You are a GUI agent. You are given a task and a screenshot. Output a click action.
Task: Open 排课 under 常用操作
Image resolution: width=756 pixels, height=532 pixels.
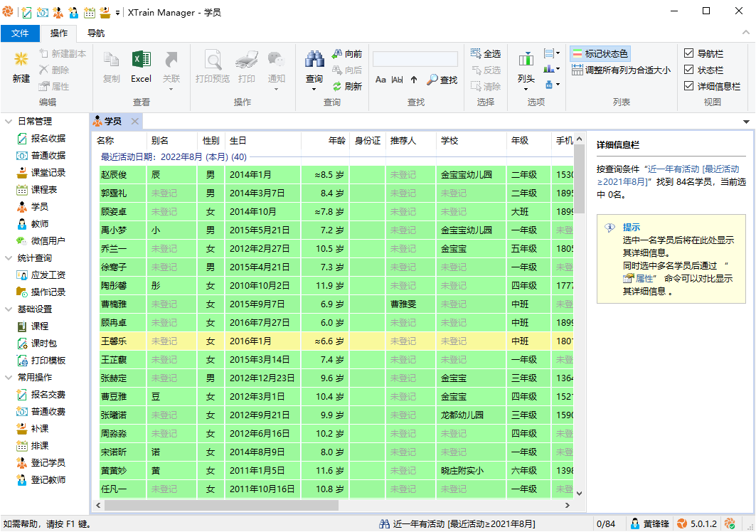point(33,446)
